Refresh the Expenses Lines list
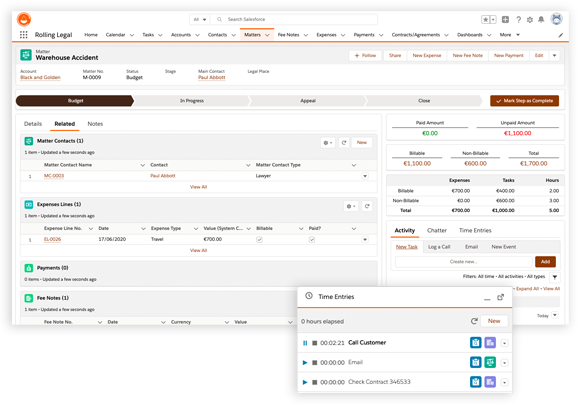The height and width of the screenshot is (408, 581). click(367, 206)
